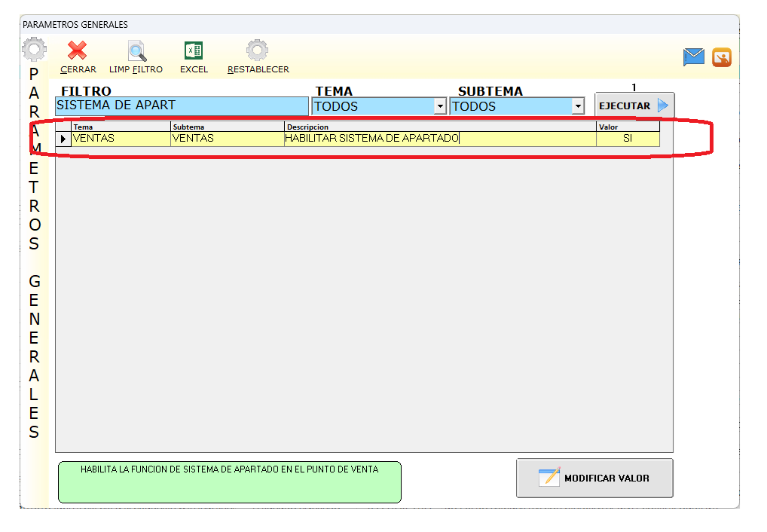Click the LIMP FILTRO magnifier icon

[x=136, y=51]
